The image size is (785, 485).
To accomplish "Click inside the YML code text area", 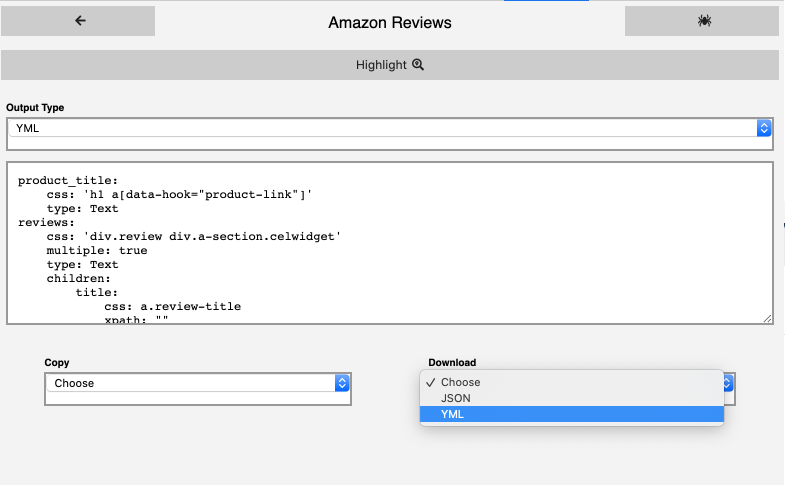I will (x=389, y=243).
